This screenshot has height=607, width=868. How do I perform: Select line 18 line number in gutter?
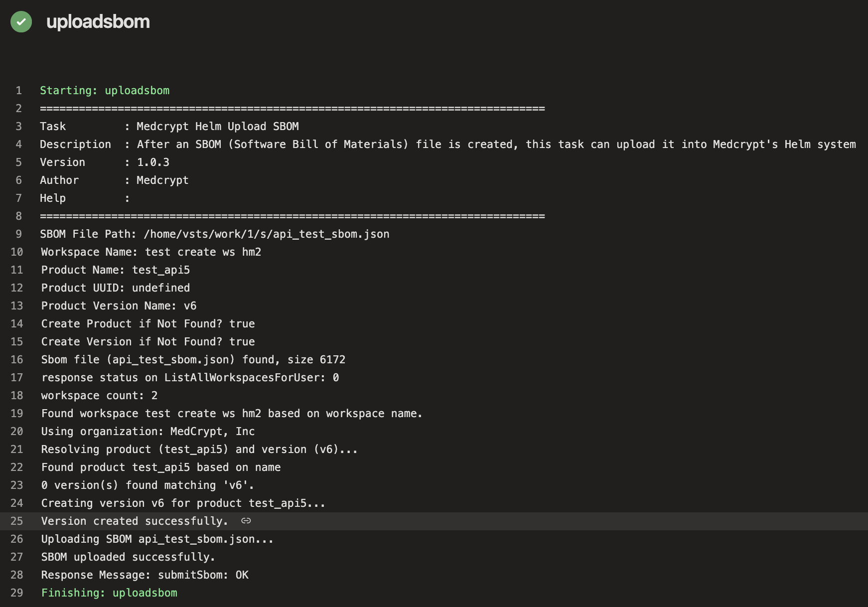tap(16, 395)
